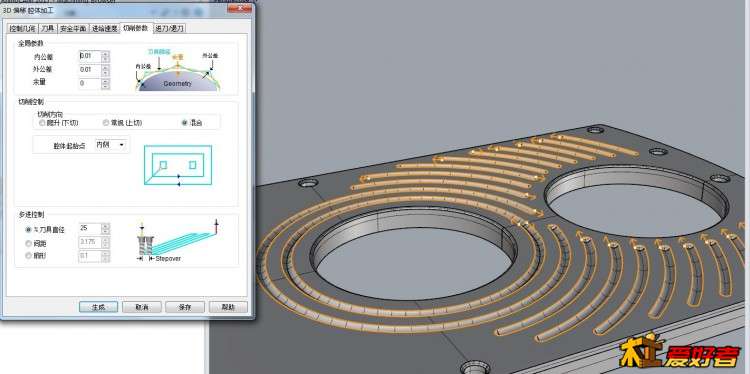Select the 爬升 (下切) cut direction
This screenshot has height=374, width=750.
point(59,123)
